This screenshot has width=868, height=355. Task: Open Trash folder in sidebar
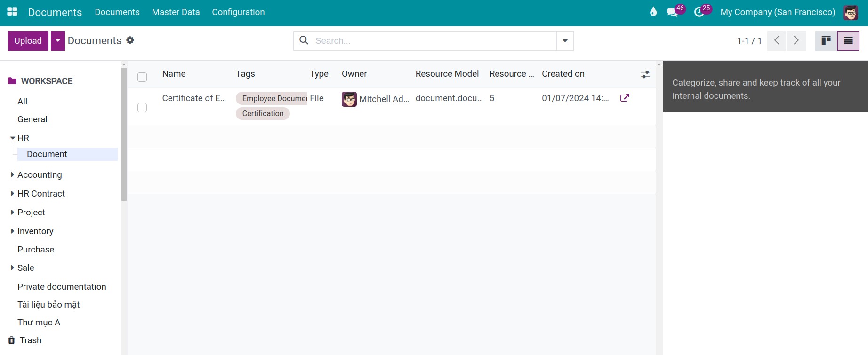pos(30,340)
